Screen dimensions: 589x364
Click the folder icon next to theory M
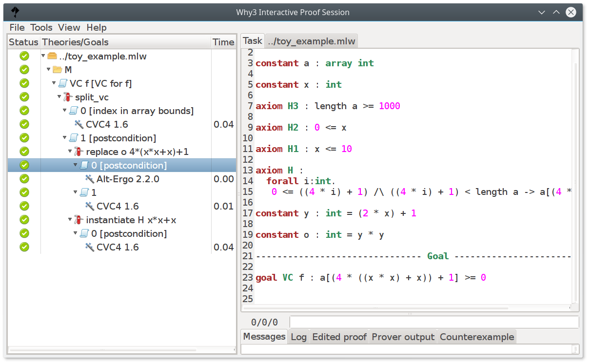click(x=58, y=70)
